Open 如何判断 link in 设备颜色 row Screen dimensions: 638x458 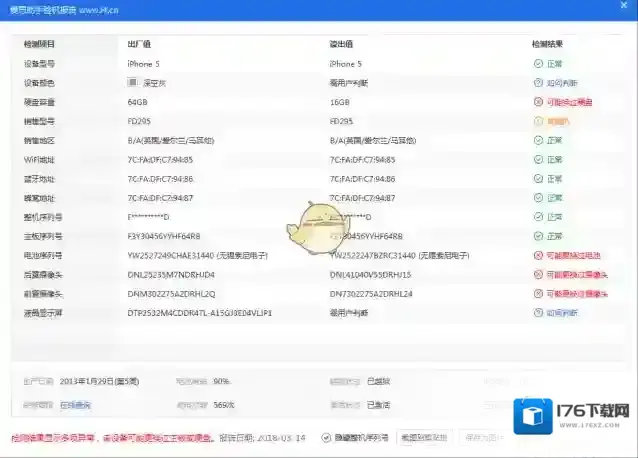point(562,83)
